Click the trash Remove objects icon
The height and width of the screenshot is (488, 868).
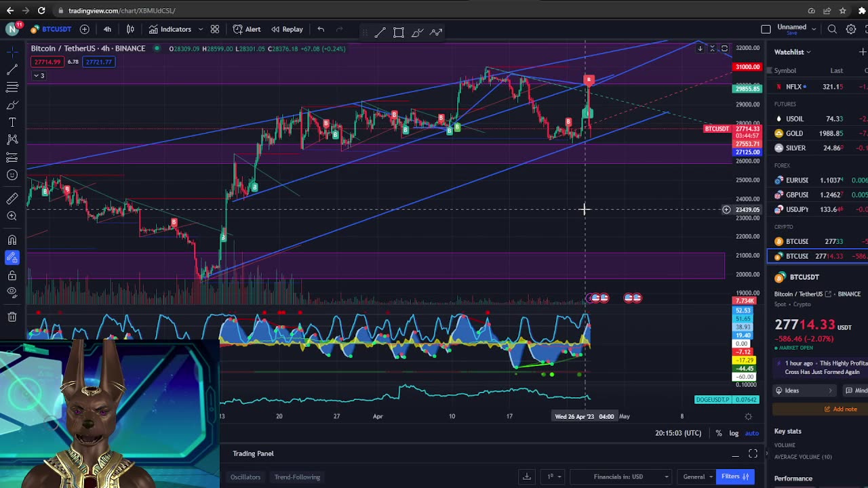click(x=12, y=317)
